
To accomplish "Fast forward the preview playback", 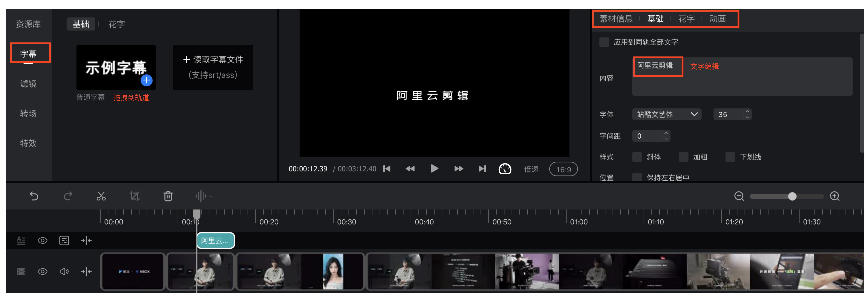I will tap(459, 168).
